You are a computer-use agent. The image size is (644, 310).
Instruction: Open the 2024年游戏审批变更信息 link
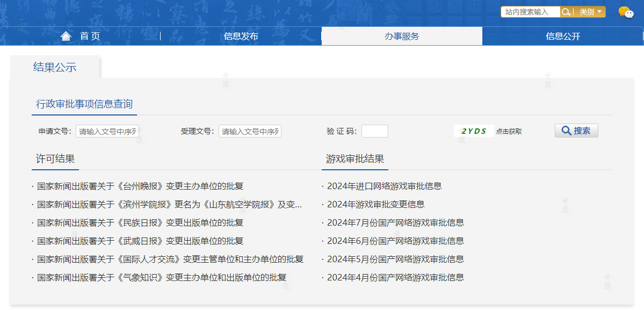click(376, 204)
